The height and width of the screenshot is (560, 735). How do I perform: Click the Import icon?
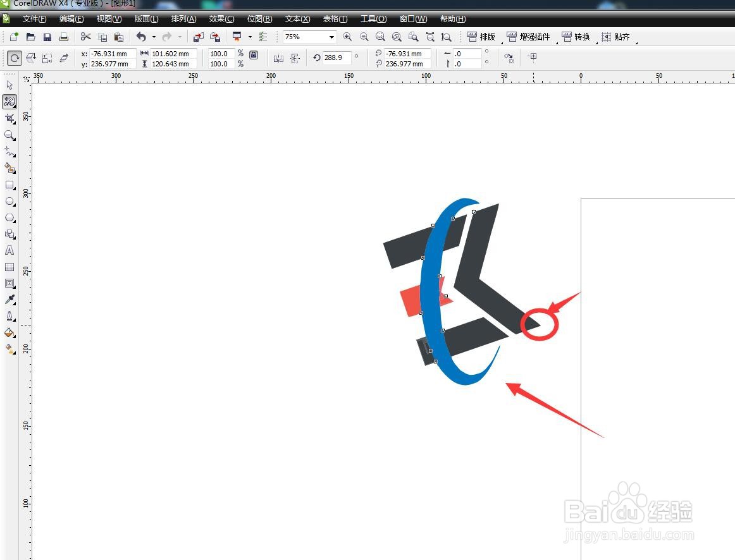tap(198, 37)
